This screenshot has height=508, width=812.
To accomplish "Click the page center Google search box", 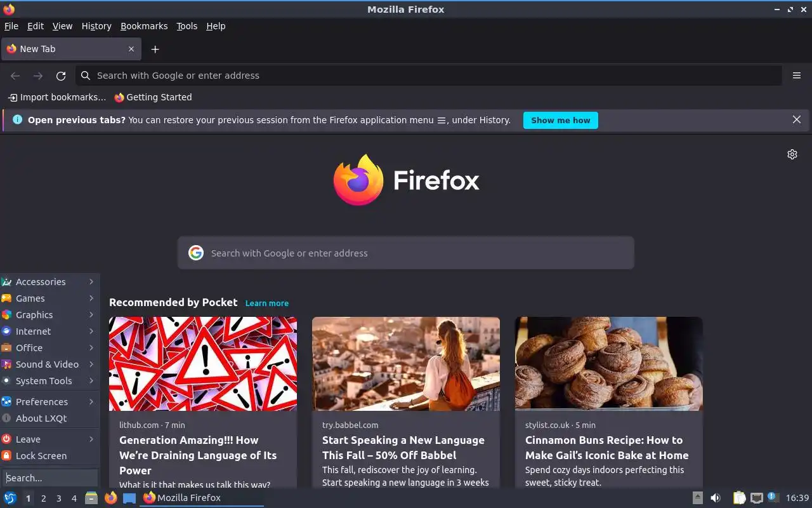I will pos(406,253).
